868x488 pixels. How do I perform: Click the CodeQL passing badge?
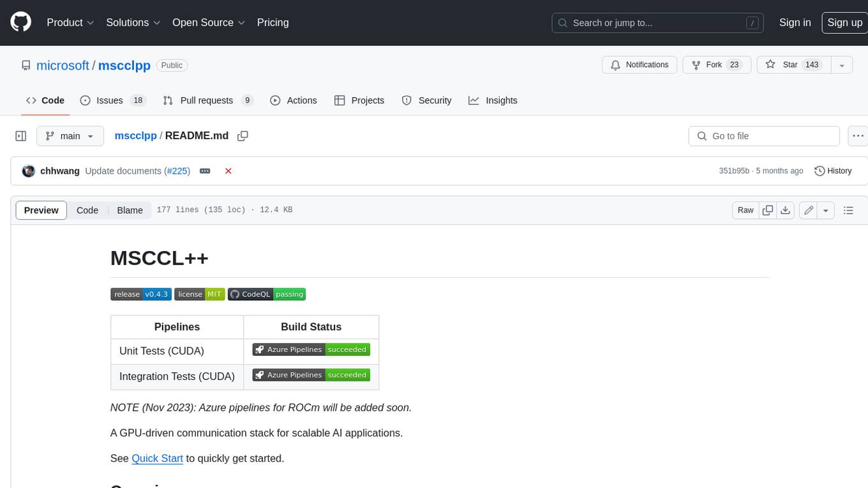[x=267, y=294]
